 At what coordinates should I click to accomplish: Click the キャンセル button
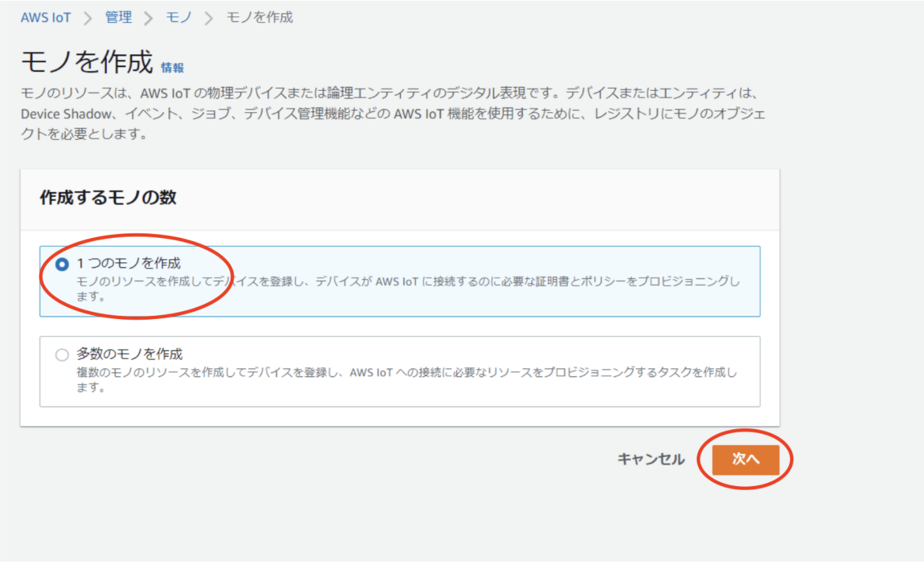(651, 459)
